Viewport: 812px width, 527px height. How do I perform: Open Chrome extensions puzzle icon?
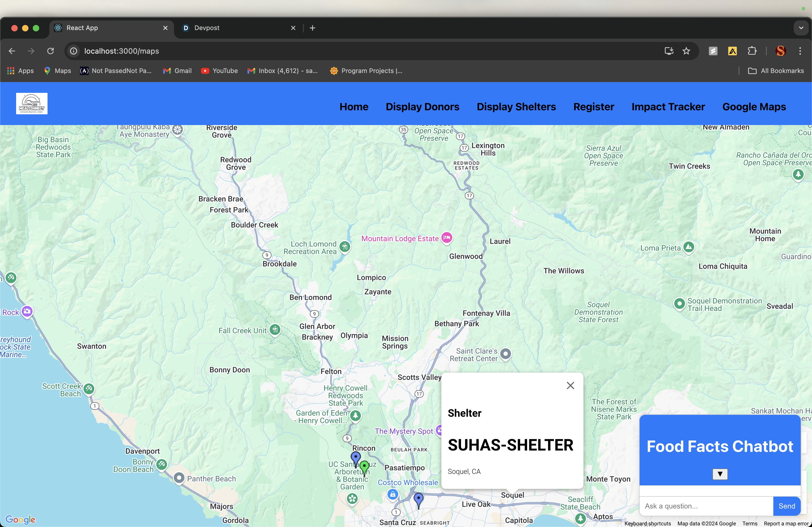[752, 51]
